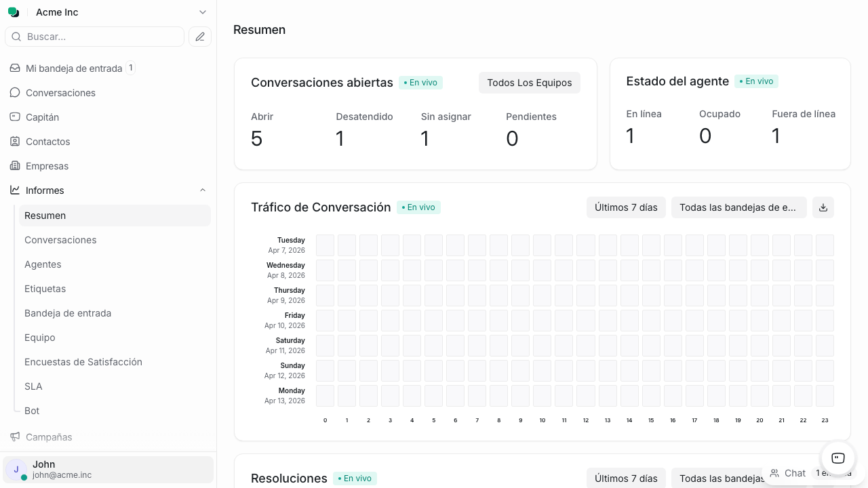The height and width of the screenshot is (488, 868).
Task: Click the compose new conversation pencil icon
Action: tap(200, 37)
